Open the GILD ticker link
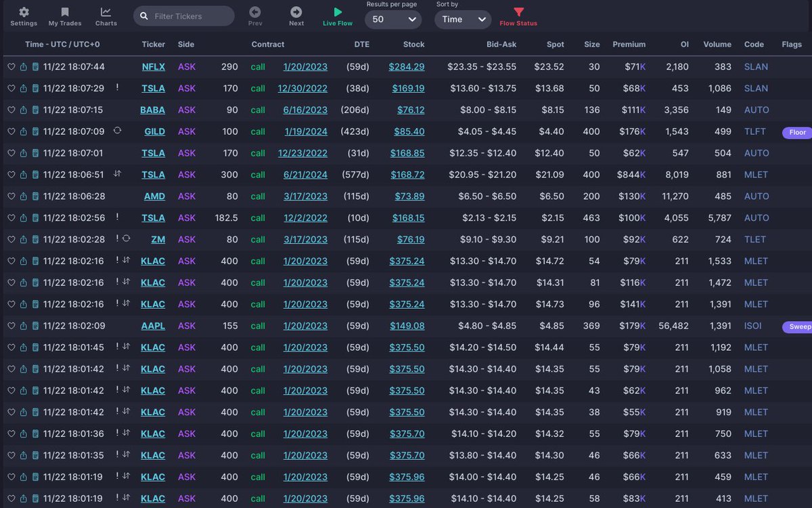 (x=155, y=131)
